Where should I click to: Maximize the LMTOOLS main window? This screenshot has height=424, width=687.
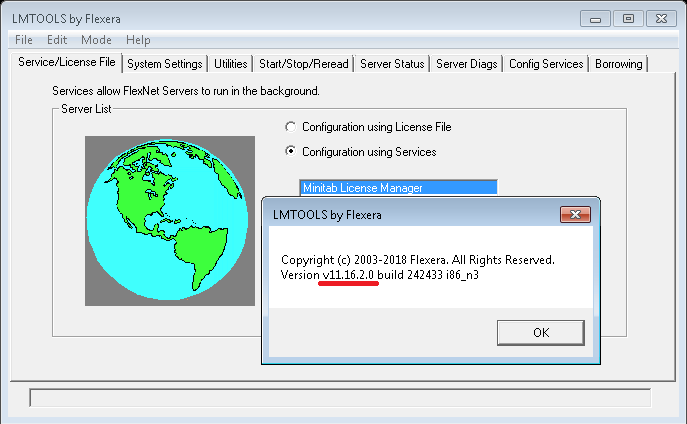click(628, 19)
